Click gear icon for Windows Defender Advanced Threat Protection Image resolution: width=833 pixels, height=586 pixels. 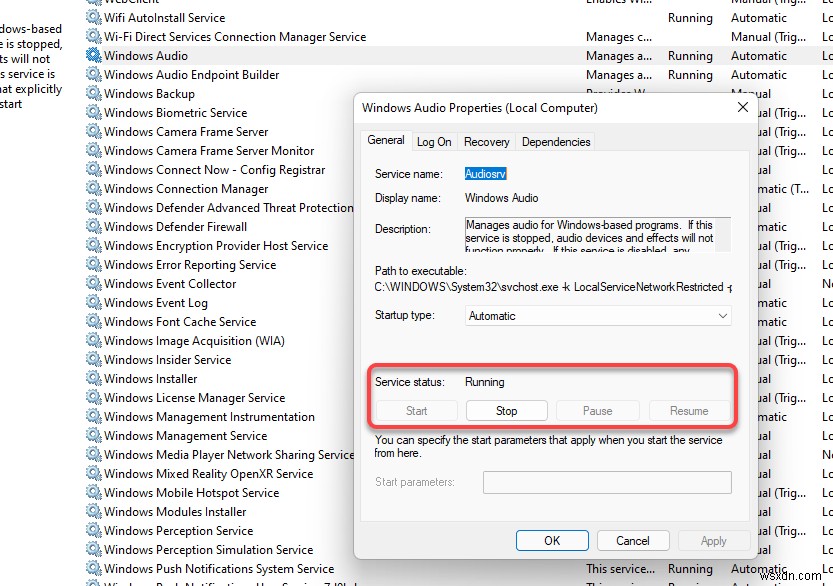(94, 207)
